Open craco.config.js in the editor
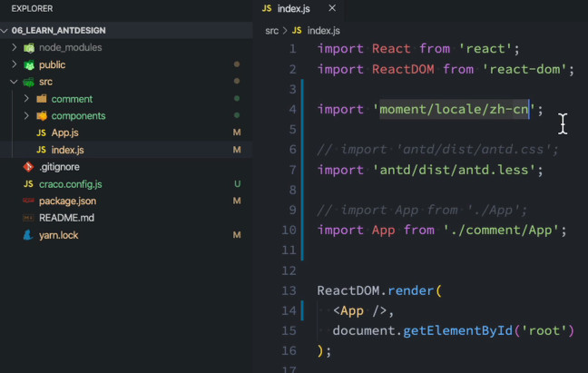 (x=71, y=184)
